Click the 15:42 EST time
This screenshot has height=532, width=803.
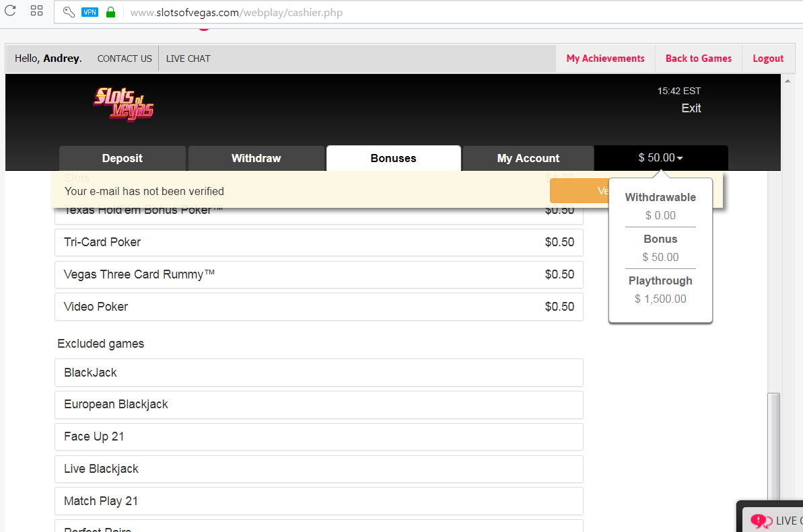[x=679, y=91]
